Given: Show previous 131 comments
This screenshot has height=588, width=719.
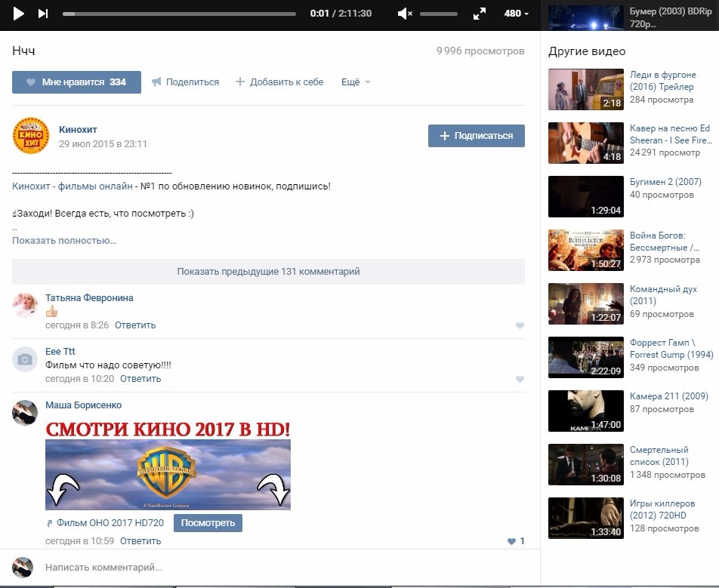Looking at the screenshot, I should (268, 272).
